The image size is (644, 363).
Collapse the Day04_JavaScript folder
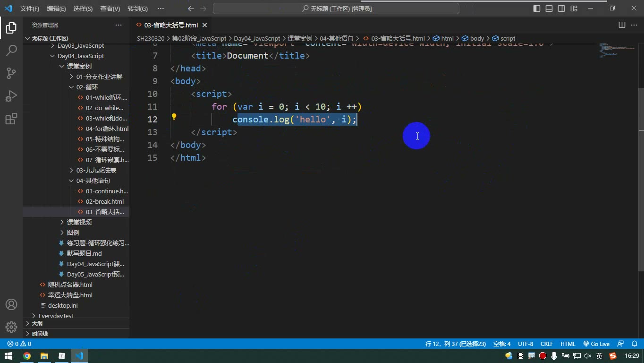pos(76,56)
